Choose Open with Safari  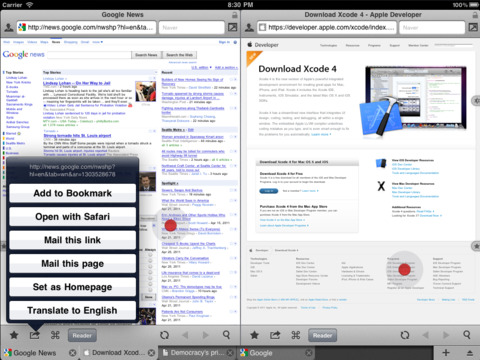[73, 217]
